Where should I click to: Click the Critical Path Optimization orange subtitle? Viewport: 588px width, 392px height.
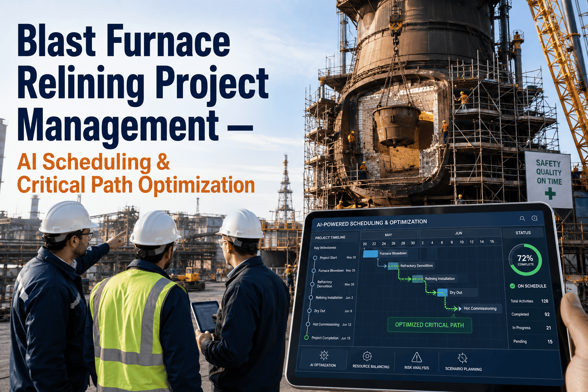click(x=136, y=185)
